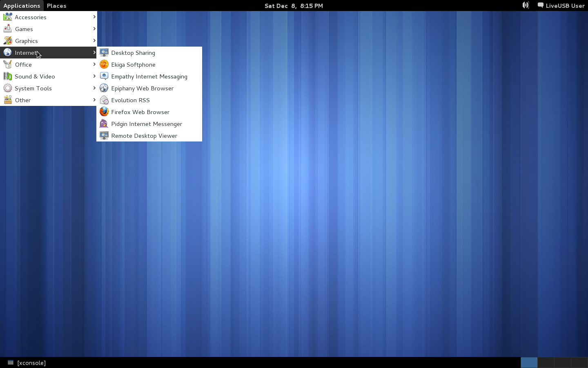Click the Ekiga Softphone icon

click(104, 64)
